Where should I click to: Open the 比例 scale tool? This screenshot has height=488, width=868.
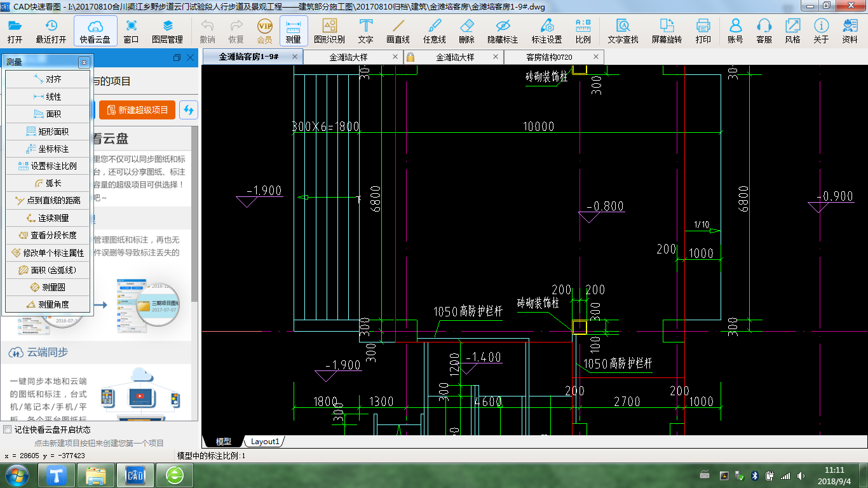coord(583,31)
